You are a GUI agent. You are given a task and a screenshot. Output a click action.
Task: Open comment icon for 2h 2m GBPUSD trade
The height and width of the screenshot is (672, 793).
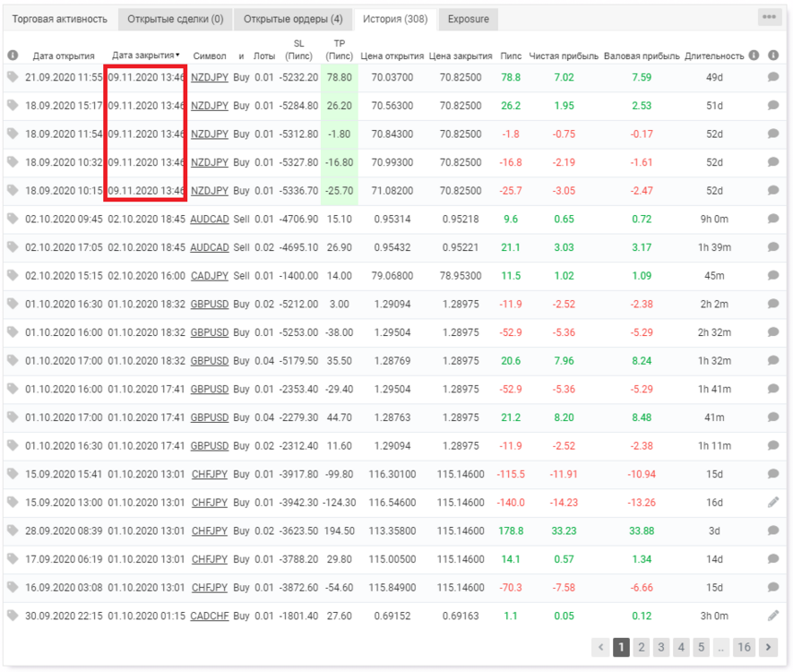pos(773,304)
